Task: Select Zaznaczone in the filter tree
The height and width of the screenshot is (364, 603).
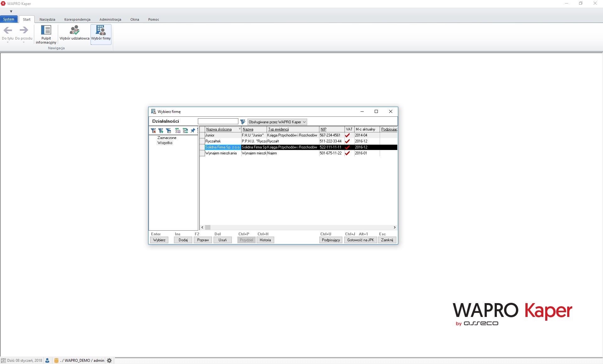Action: coord(167,138)
